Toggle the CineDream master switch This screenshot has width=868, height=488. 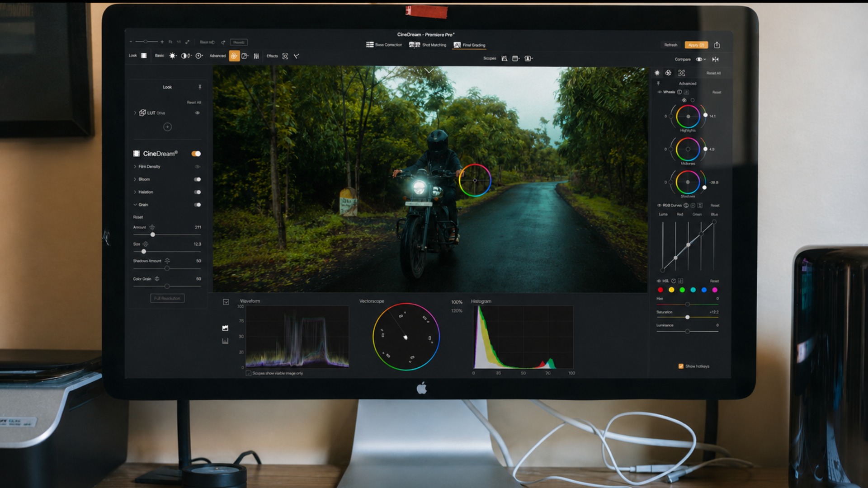196,154
